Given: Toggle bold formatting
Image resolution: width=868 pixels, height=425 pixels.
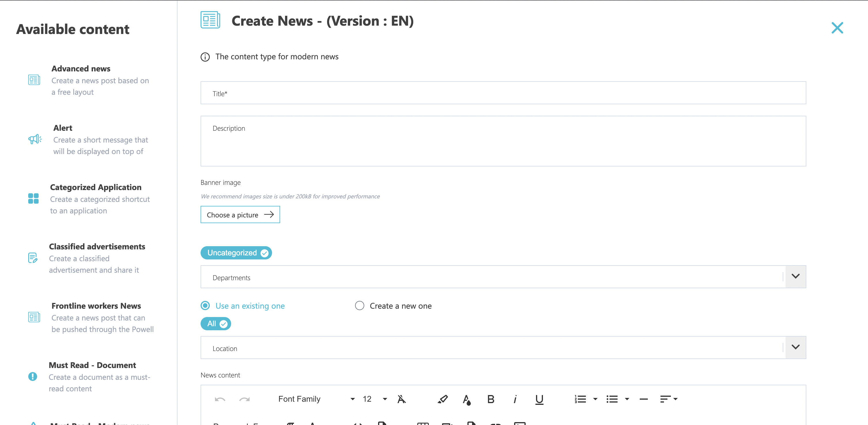Looking at the screenshot, I should [x=491, y=399].
